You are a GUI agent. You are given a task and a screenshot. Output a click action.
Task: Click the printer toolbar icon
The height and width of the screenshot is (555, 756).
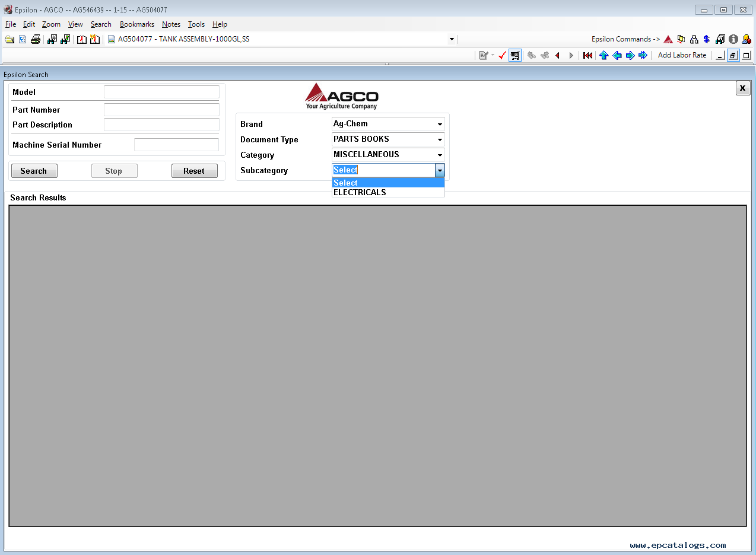(x=36, y=39)
